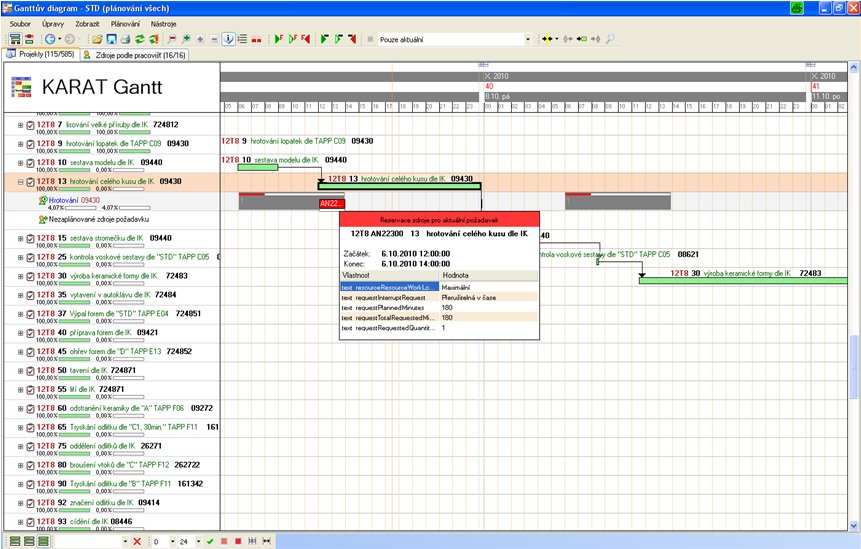Collapse the 12T8 13 hrotování celého kusu row
This screenshot has width=861, height=549.
[20, 182]
